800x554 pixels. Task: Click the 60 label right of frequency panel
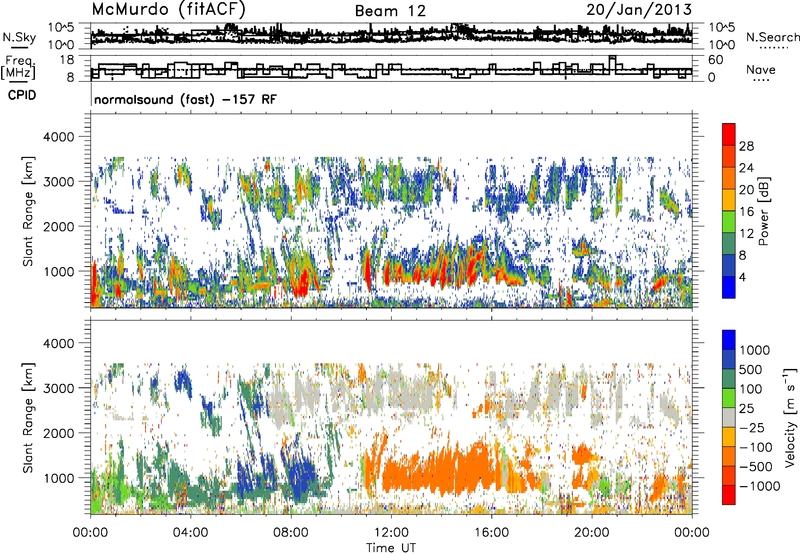(716, 60)
